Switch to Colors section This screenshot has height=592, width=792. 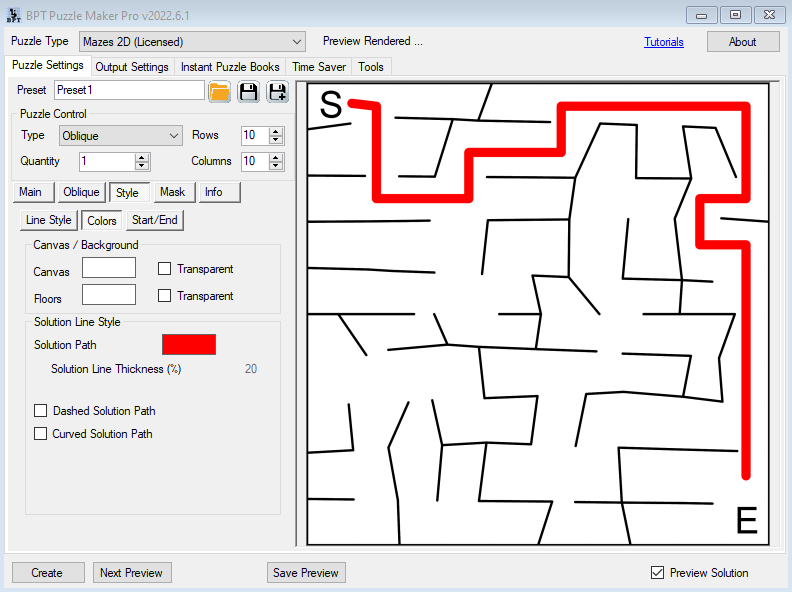point(102,221)
